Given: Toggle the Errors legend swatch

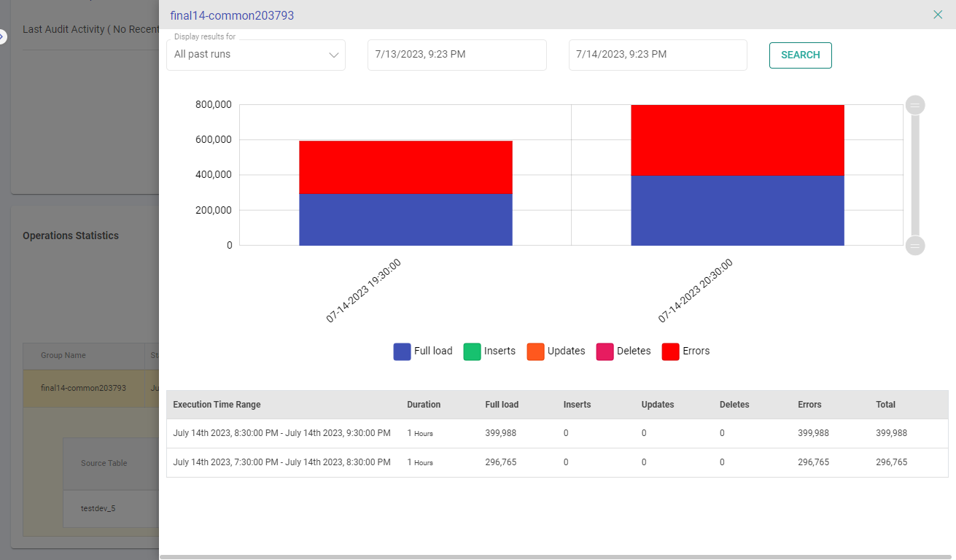Looking at the screenshot, I should coord(671,351).
